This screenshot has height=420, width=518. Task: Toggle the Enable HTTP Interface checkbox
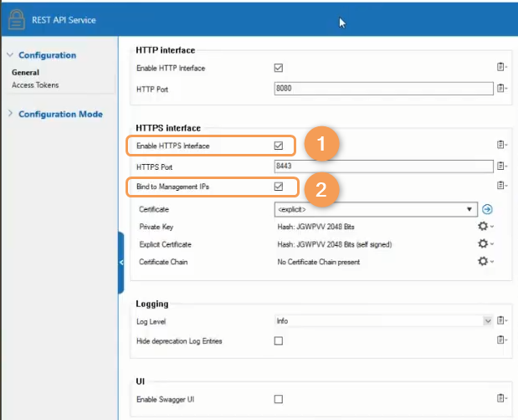tap(279, 68)
